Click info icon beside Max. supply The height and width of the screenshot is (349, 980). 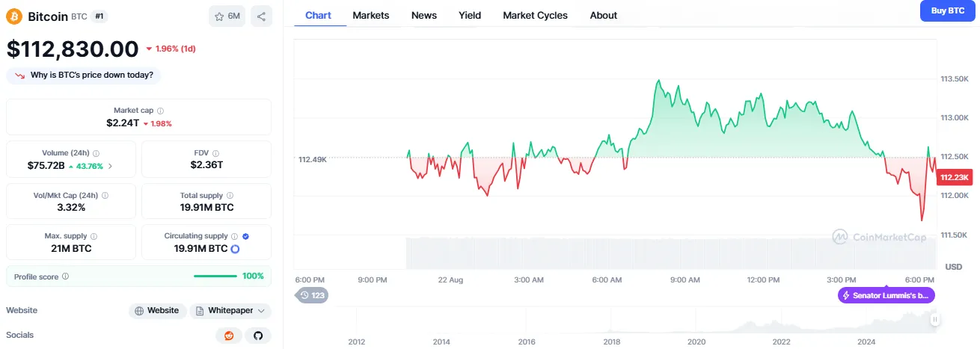94,236
